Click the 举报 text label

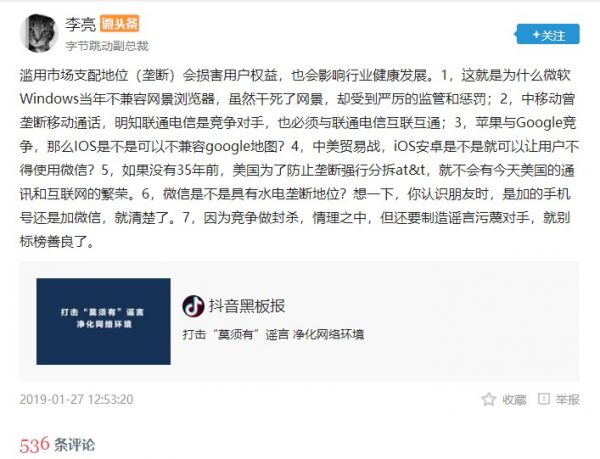(567, 400)
